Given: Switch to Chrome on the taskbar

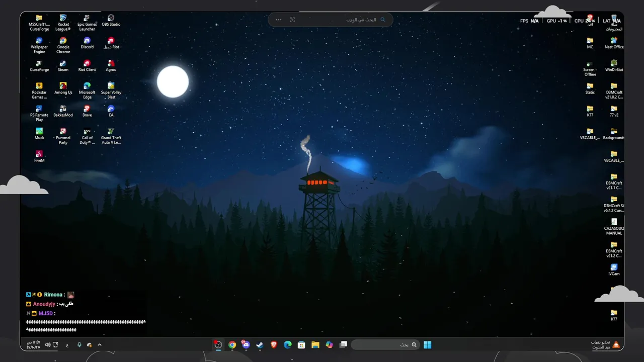Looking at the screenshot, I should 232,345.
